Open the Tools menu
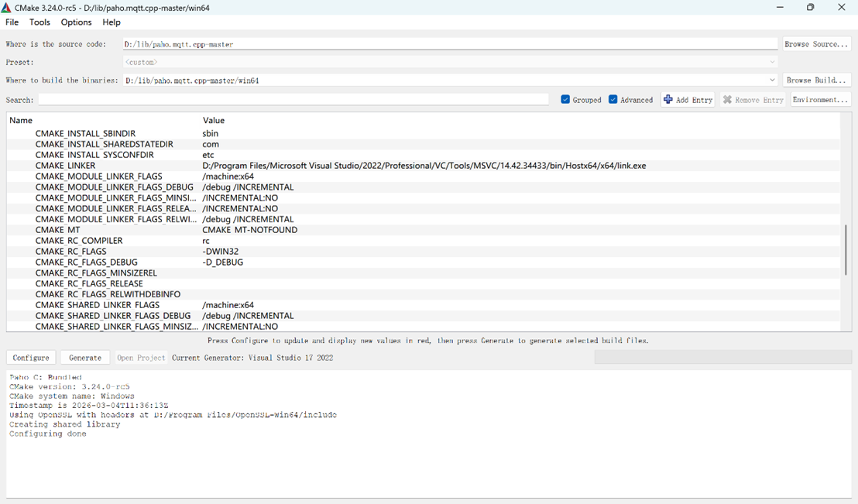 (x=39, y=22)
